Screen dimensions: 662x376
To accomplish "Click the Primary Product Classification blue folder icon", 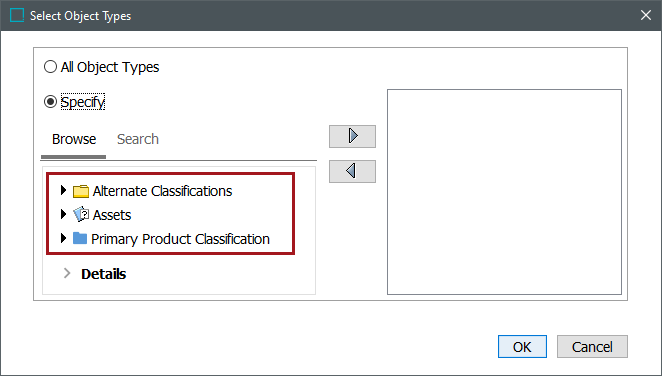I will click(80, 238).
